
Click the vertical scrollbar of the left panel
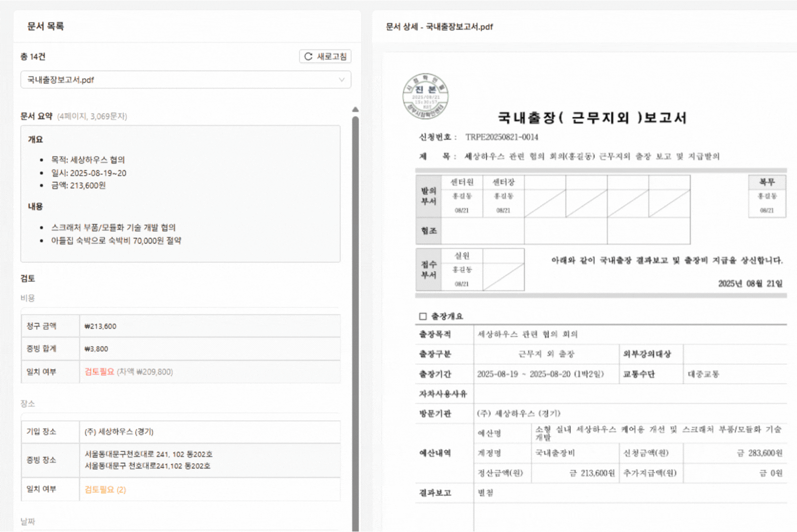point(355,324)
